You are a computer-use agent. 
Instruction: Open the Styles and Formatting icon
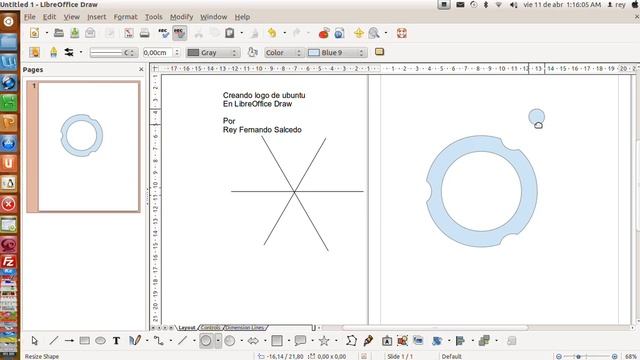coord(35,52)
